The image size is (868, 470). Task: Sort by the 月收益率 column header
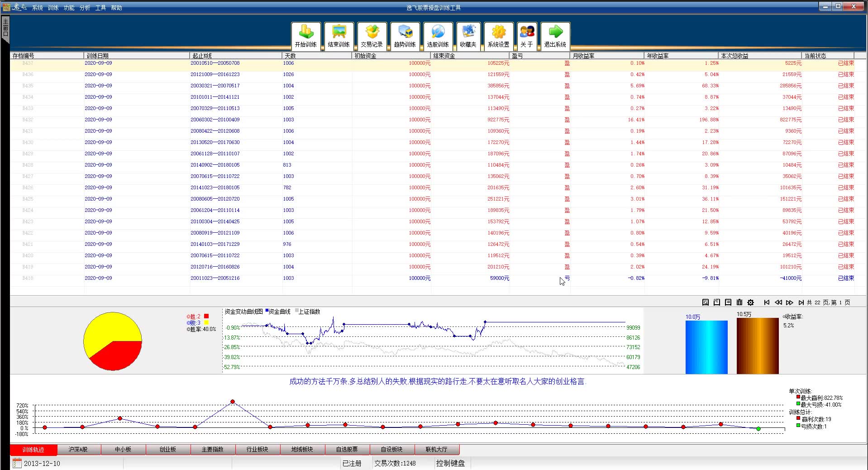click(x=607, y=56)
